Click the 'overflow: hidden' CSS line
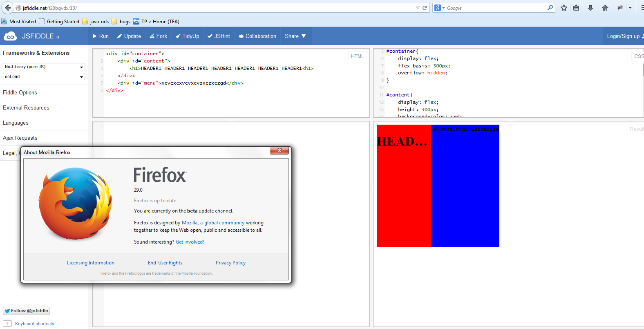The width and height of the screenshot is (644, 329). [423, 73]
